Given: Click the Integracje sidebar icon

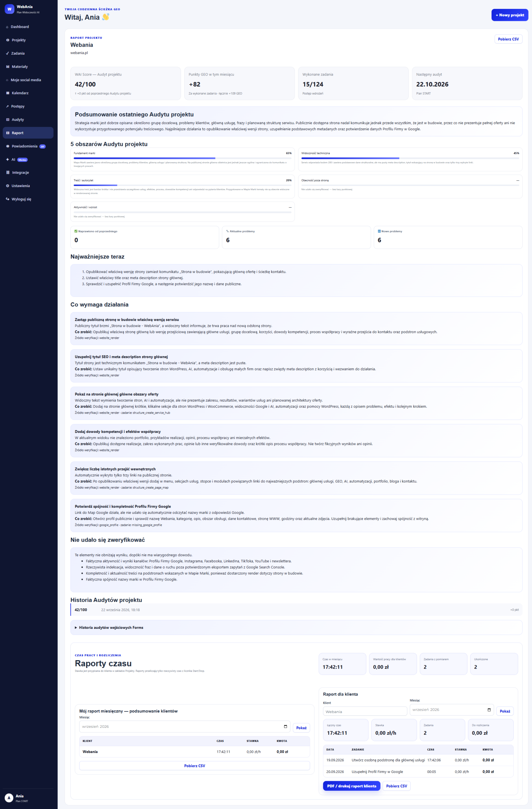Looking at the screenshot, I should [x=8, y=173].
